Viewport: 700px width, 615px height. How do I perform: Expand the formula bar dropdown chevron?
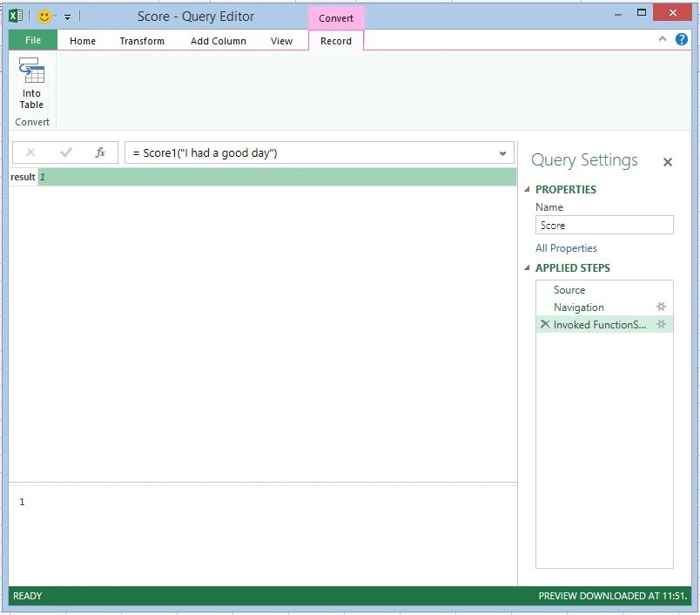[x=502, y=153]
